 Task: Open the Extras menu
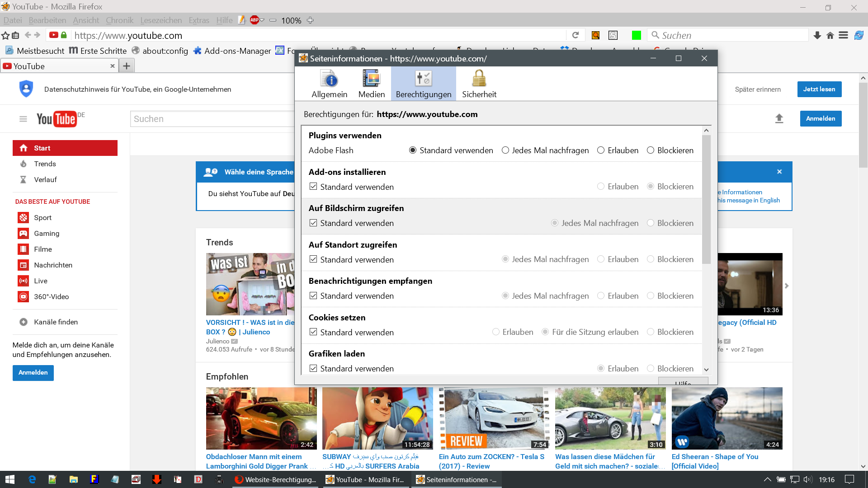198,20
